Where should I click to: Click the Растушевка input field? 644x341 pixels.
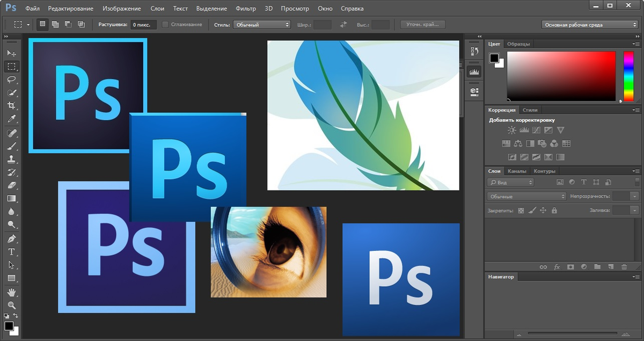click(144, 25)
